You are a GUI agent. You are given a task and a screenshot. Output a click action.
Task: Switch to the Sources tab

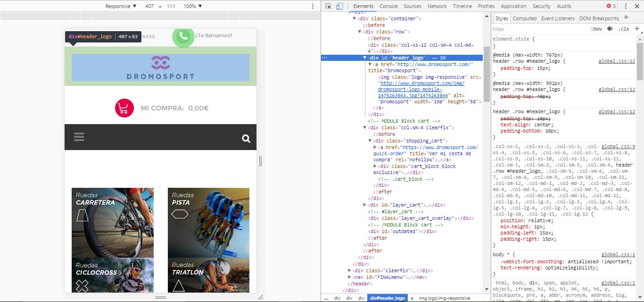click(413, 6)
